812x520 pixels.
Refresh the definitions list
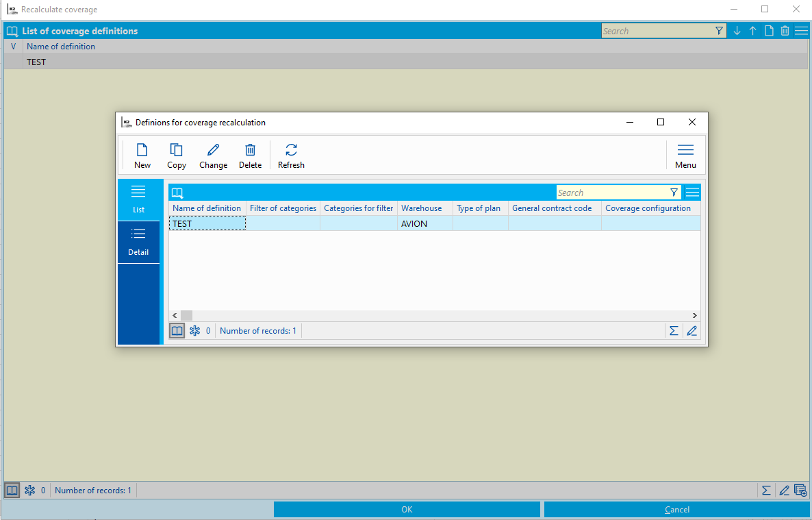[x=291, y=156]
